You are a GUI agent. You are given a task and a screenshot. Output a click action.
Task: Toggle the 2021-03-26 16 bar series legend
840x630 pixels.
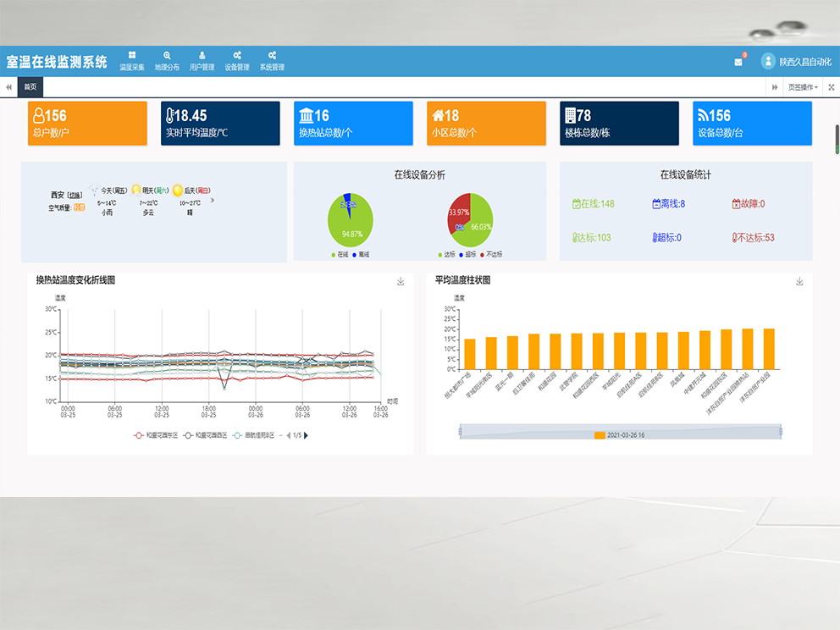[619, 435]
